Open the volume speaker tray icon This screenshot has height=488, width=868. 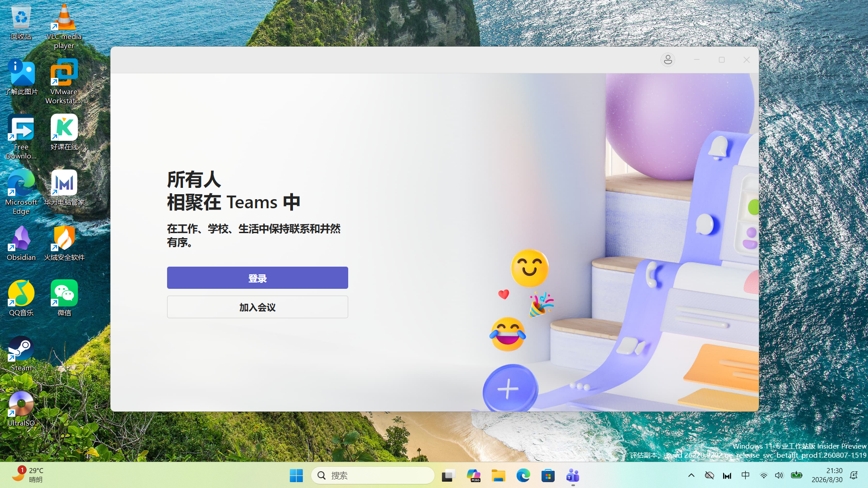[x=779, y=475]
